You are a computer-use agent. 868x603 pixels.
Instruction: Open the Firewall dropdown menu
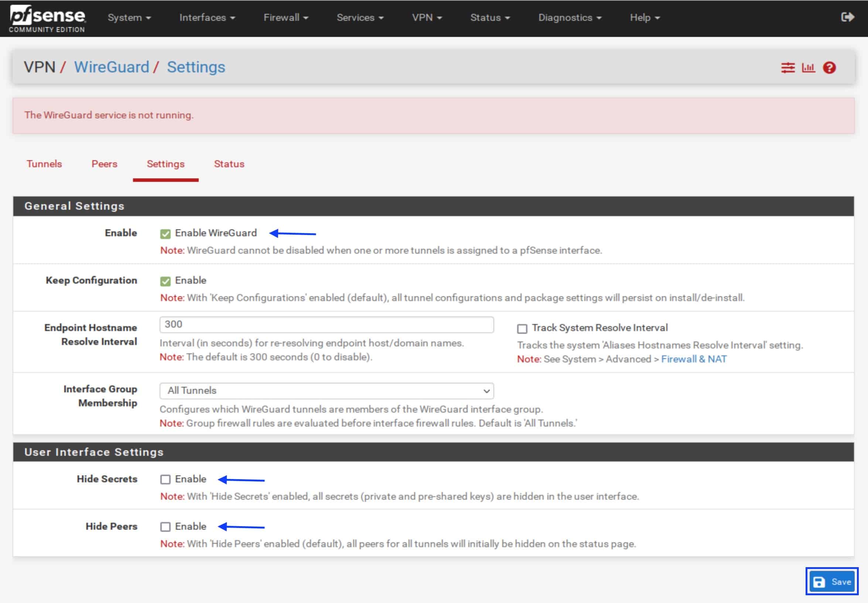pyautogui.click(x=286, y=17)
